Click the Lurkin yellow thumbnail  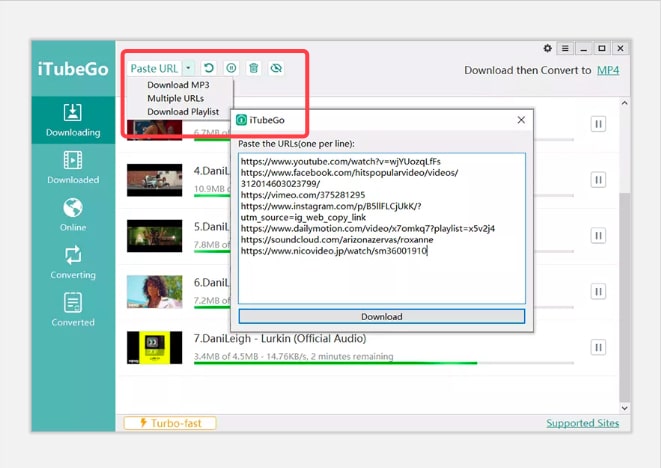(x=155, y=348)
